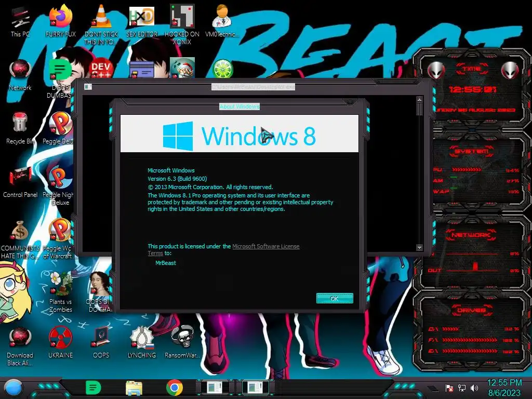Open the LYNCHING noose icon
This screenshot has height=399, width=532.
[142, 343]
